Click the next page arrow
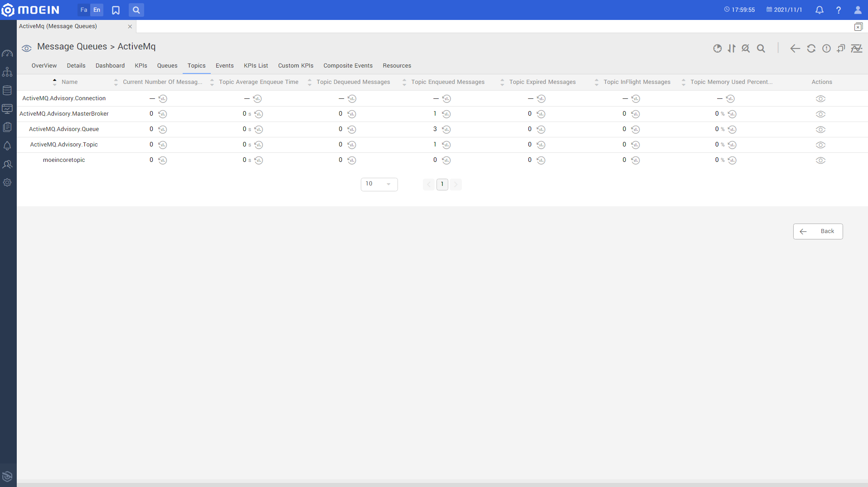This screenshot has width=868, height=487. [456, 184]
